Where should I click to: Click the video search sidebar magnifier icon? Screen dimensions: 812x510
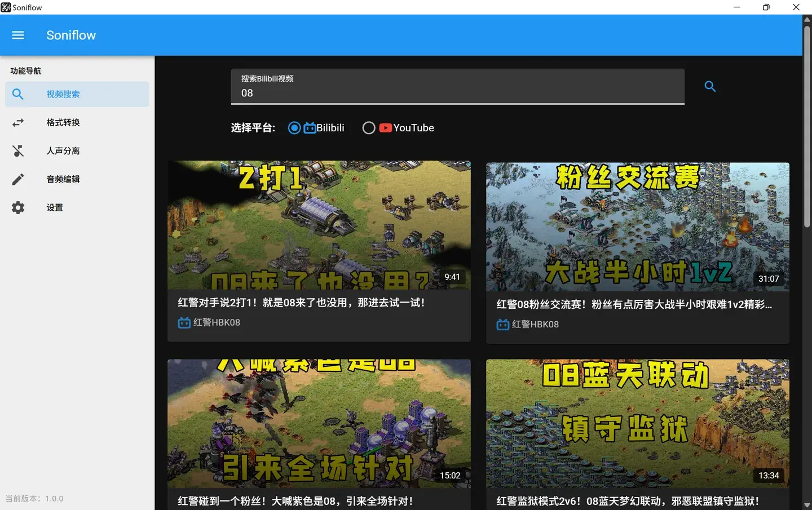(x=18, y=94)
